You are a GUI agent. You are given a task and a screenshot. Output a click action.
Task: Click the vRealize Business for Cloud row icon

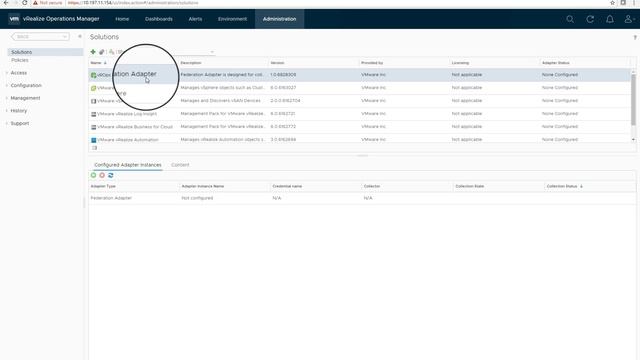(x=93, y=127)
